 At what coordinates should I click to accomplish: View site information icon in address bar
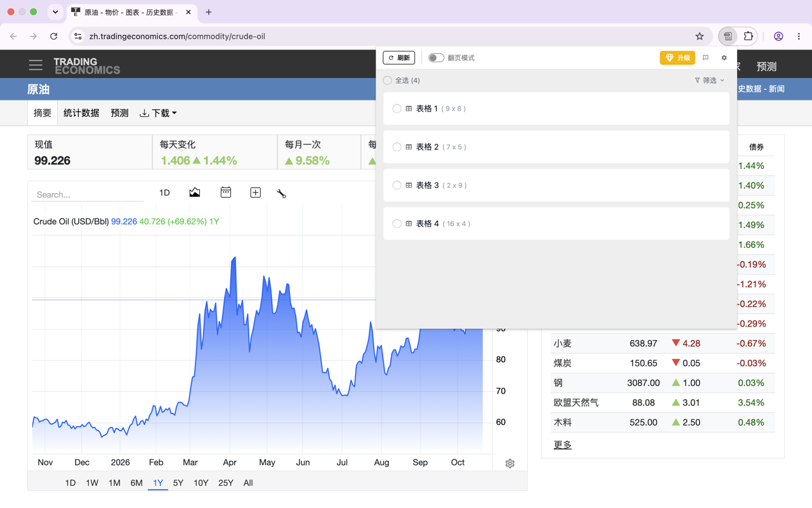click(x=78, y=36)
